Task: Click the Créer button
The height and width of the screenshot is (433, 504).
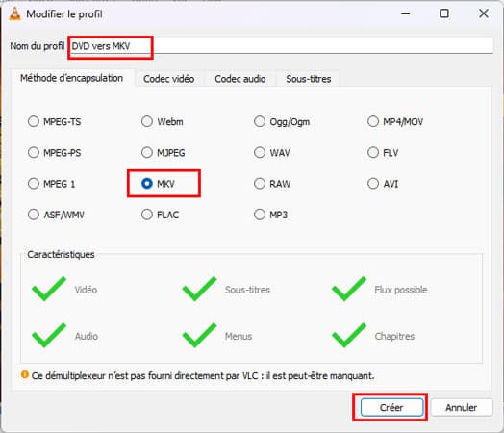Action: click(x=391, y=408)
